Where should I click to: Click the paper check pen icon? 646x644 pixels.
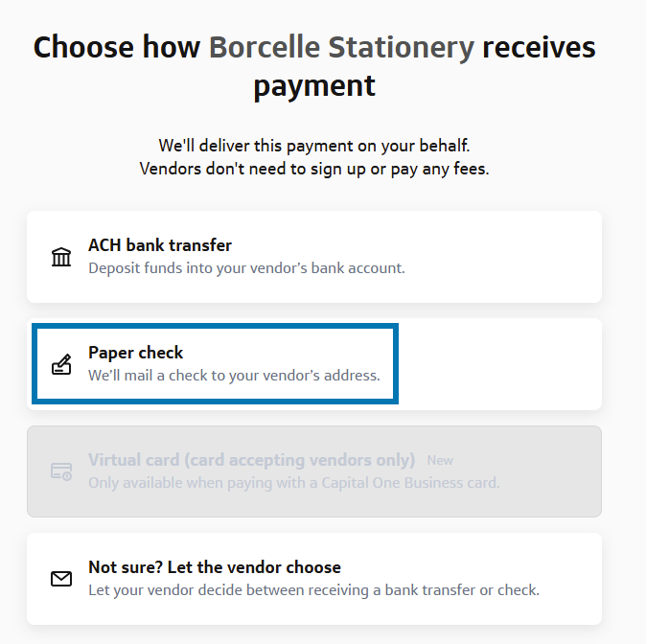61,364
